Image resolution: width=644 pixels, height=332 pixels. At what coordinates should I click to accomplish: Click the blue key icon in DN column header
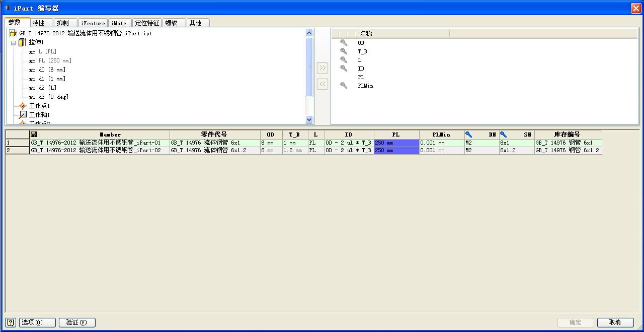pos(469,135)
